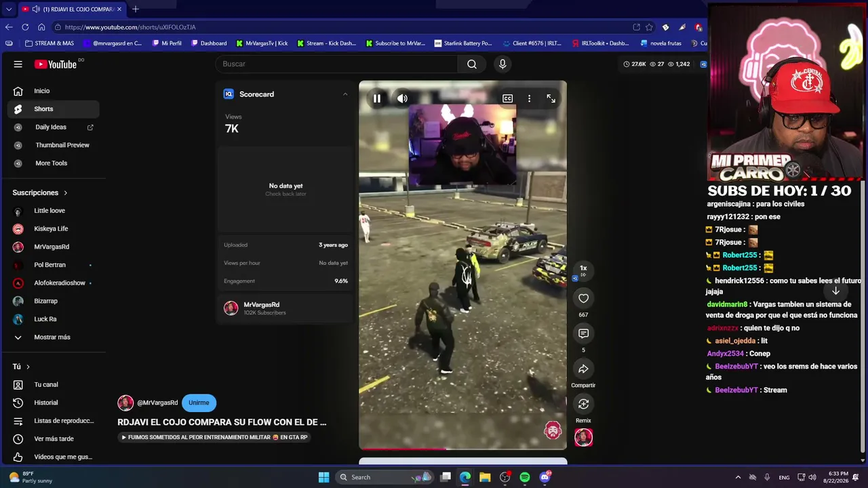The image size is (868, 488).
Task: Go to the browser home page
Action: tap(41, 27)
